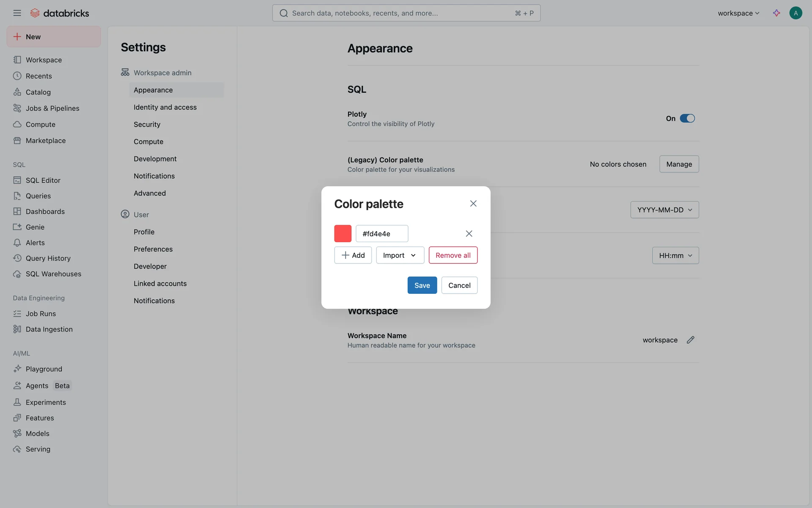Viewport: 812px width, 508px height.
Task: Expand the Import dropdown in the dialog
Action: (400, 255)
